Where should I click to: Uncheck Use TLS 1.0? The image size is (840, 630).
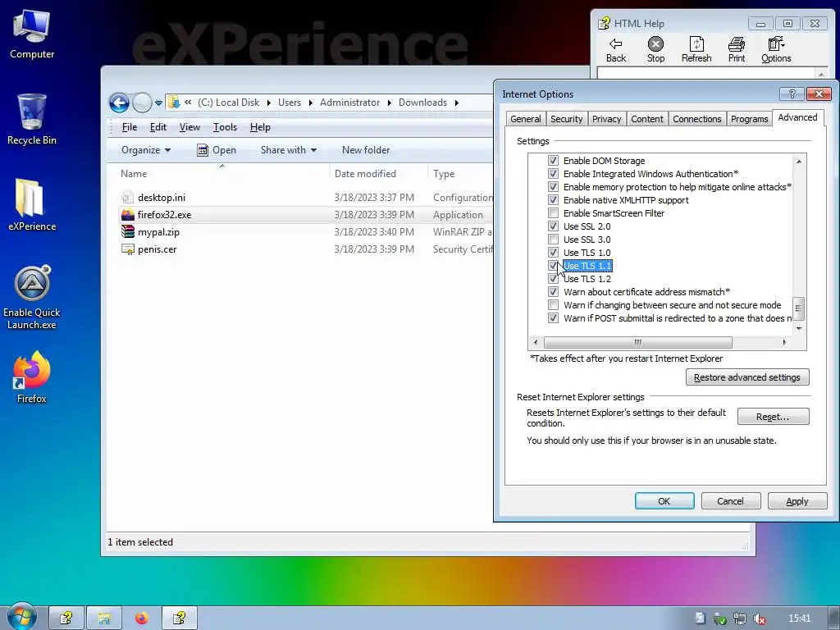coord(553,253)
